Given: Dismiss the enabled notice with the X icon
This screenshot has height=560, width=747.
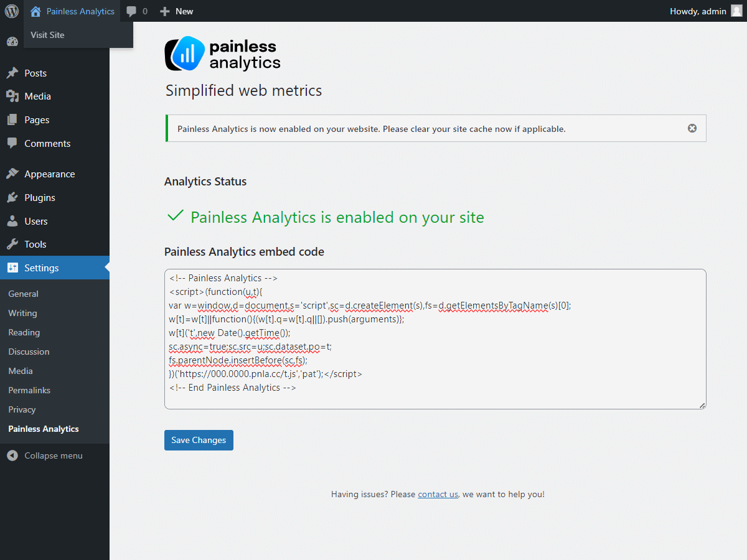Looking at the screenshot, I should (692, 128).
